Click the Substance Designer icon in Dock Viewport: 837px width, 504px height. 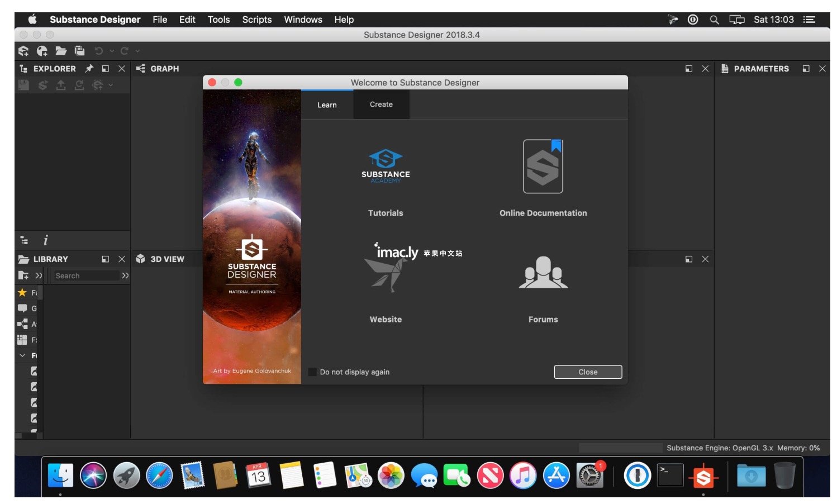pyautogui.click(x=703, y=477)
